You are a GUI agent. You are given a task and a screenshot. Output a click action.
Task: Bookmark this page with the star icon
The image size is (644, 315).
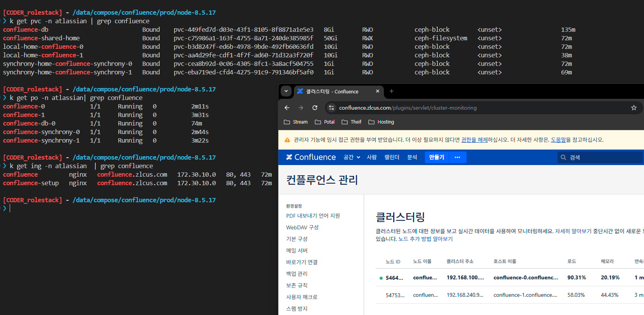tap(634, 108)
